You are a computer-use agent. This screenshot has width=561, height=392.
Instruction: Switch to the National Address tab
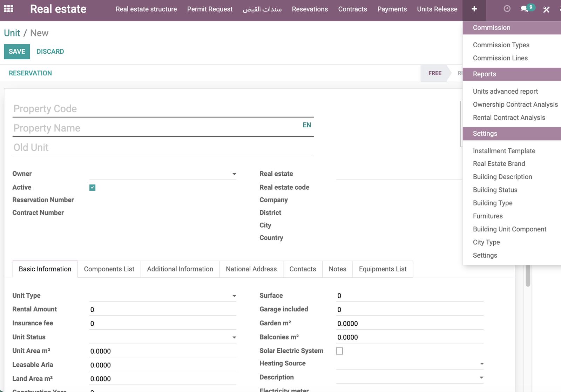pos(251,269)
